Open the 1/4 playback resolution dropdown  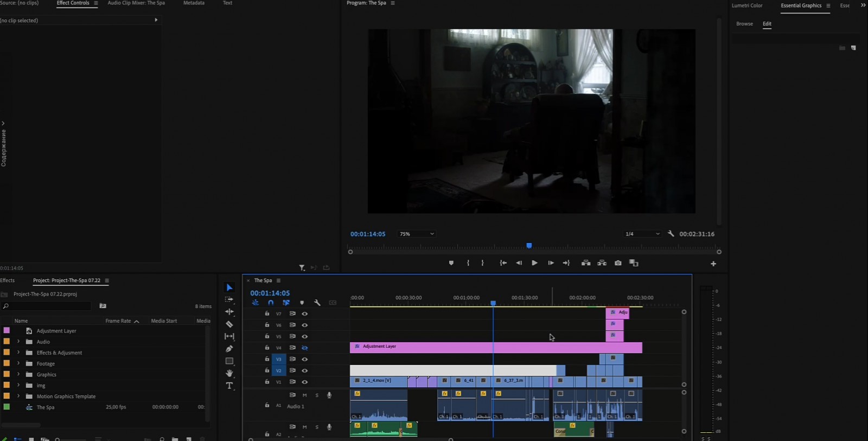click(x=642, y=234)
